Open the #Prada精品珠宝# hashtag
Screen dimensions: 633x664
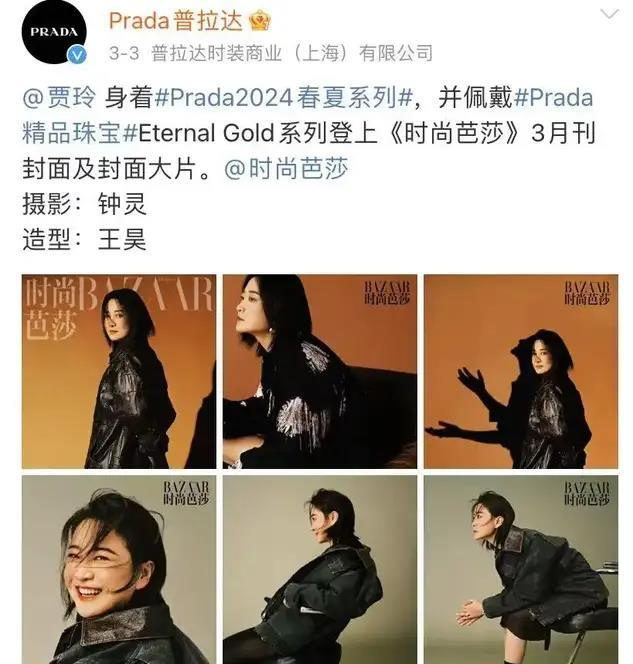point(307,115)
